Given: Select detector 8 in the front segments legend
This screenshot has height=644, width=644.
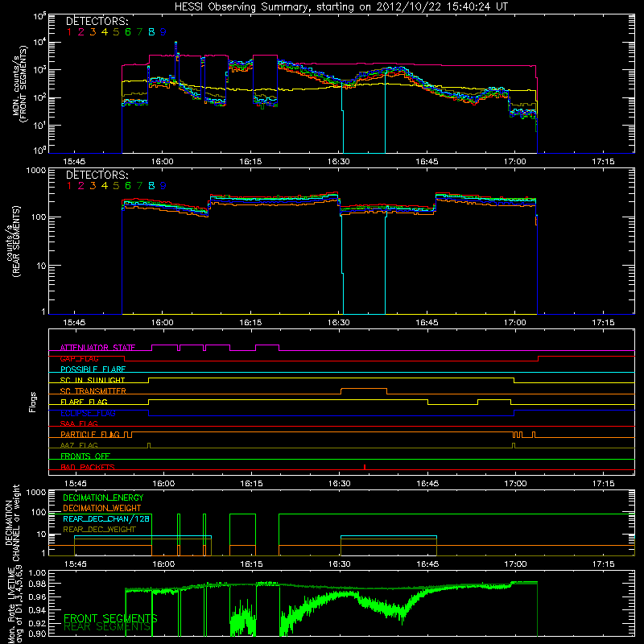Looking at the screenshot, I should point(151,32).
